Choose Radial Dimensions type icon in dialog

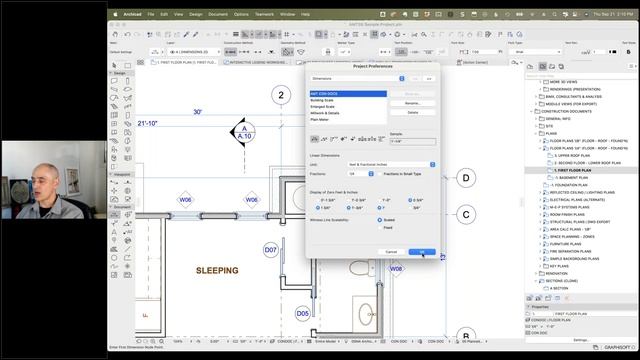pyautogui.click(x=333, y=139)
